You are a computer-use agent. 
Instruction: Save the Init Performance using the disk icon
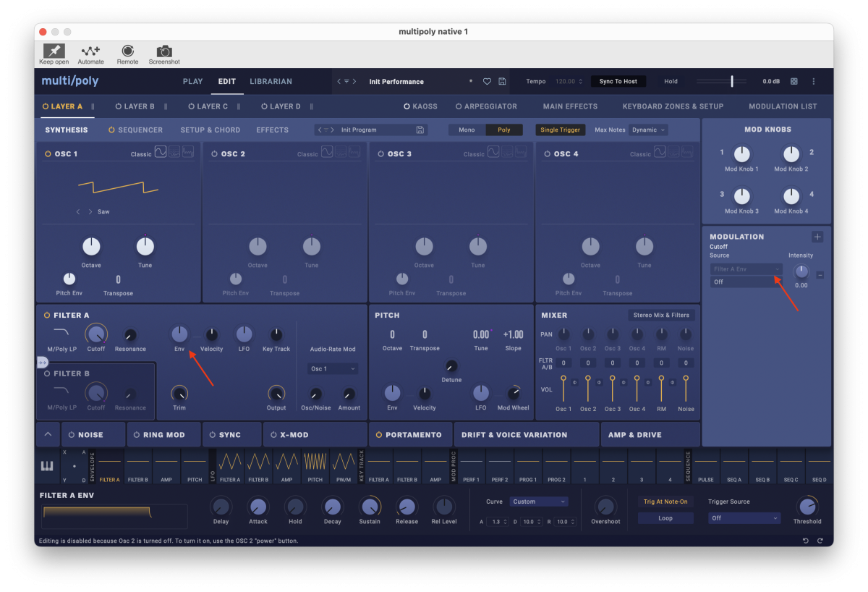502,82
